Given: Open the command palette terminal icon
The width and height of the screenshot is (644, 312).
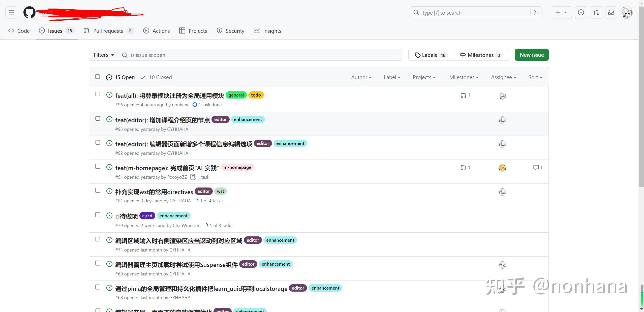Looking at the screenshot, I should coord(536,12).
